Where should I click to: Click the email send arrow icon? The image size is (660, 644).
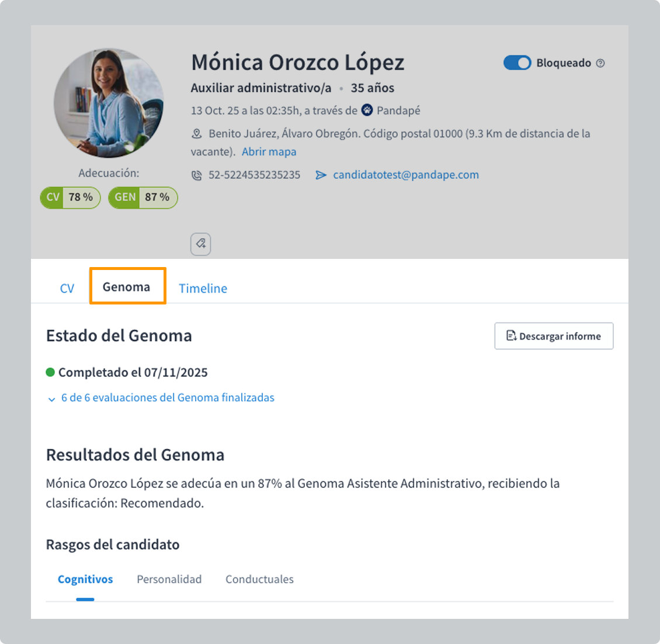pos(321,175)
